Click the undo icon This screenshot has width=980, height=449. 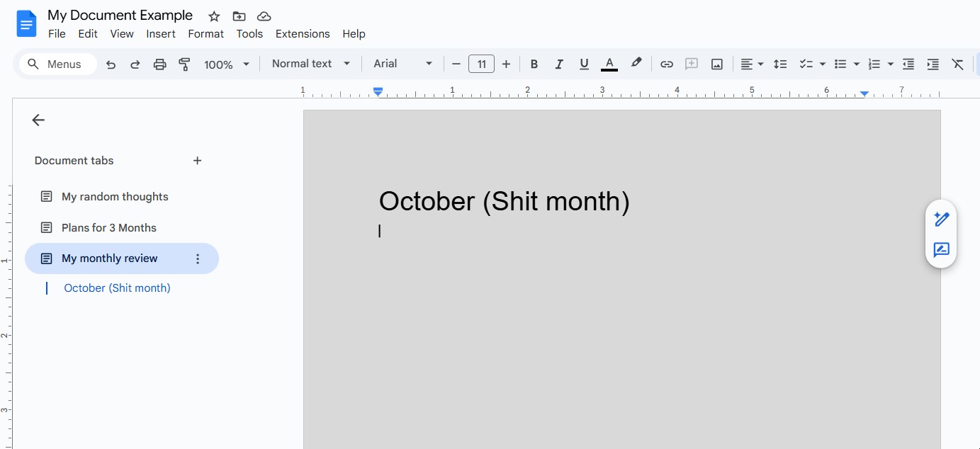111,64
